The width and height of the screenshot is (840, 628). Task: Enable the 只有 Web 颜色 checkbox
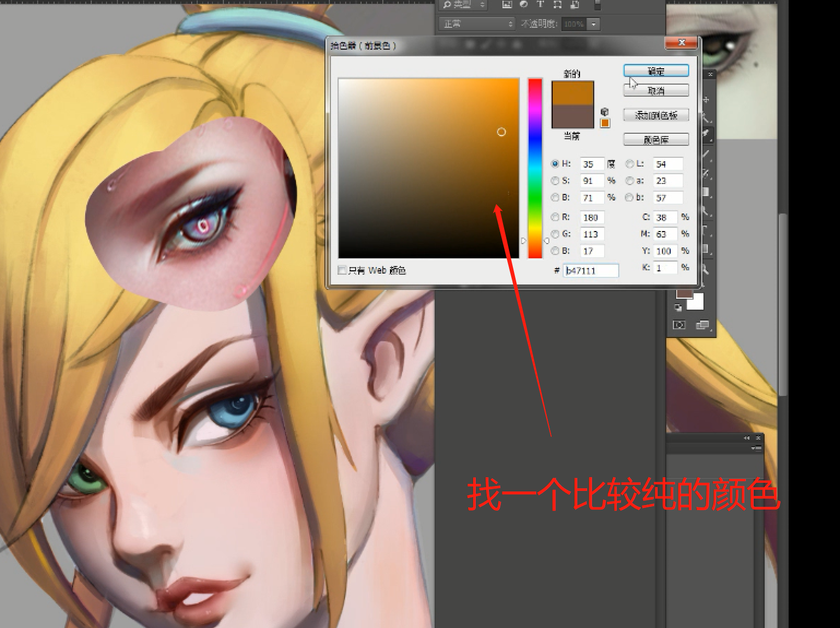(x=342, y=270)
